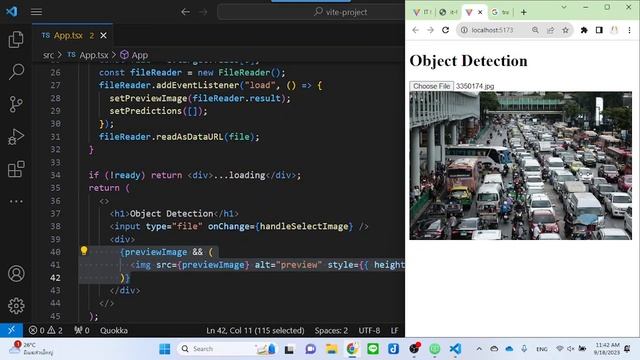Viewport: 640px width, 360px height.
Task: Open Visual Studio Code from taskbar
Action: coord(455,349)
